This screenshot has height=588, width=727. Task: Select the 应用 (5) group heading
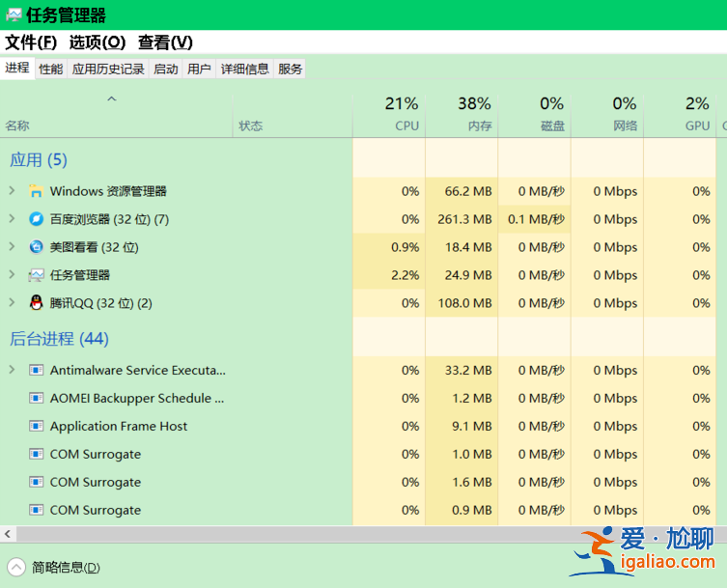pyautogui.click(x=39, y=160)
